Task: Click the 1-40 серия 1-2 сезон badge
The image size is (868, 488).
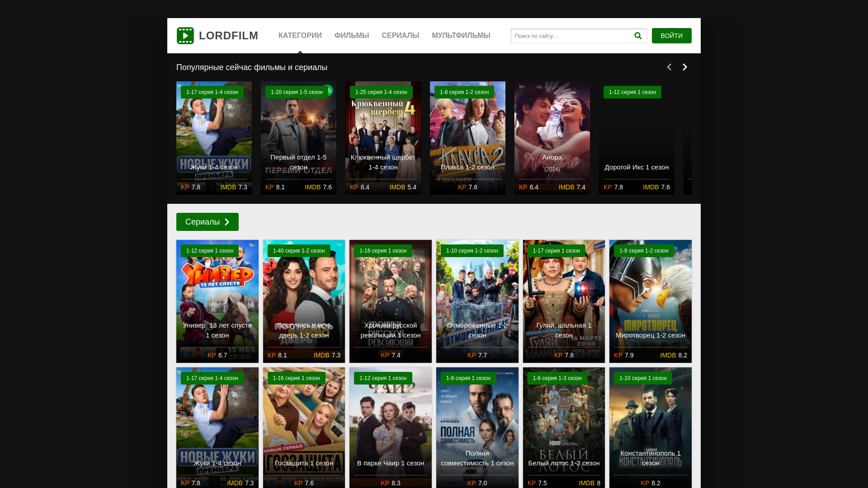Action: pos(299,251)
